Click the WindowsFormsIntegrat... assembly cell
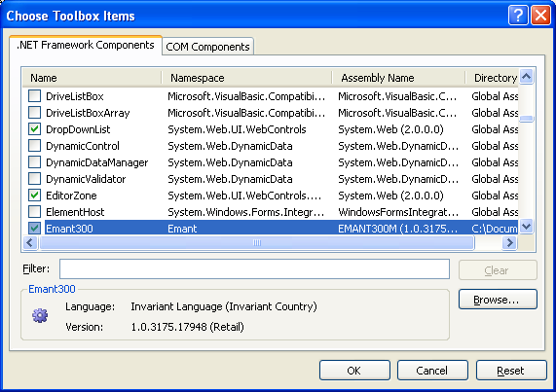The width and height of the screenshot is (556, 392). click(x=398, y=212)
